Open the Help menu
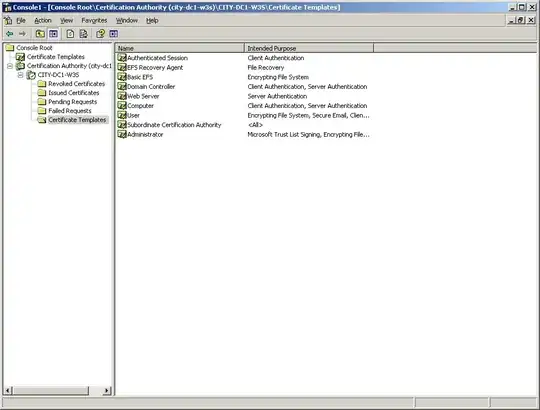The width and height of the screenshot is (540, 410). pyautogui.click(x=152, y=21)
